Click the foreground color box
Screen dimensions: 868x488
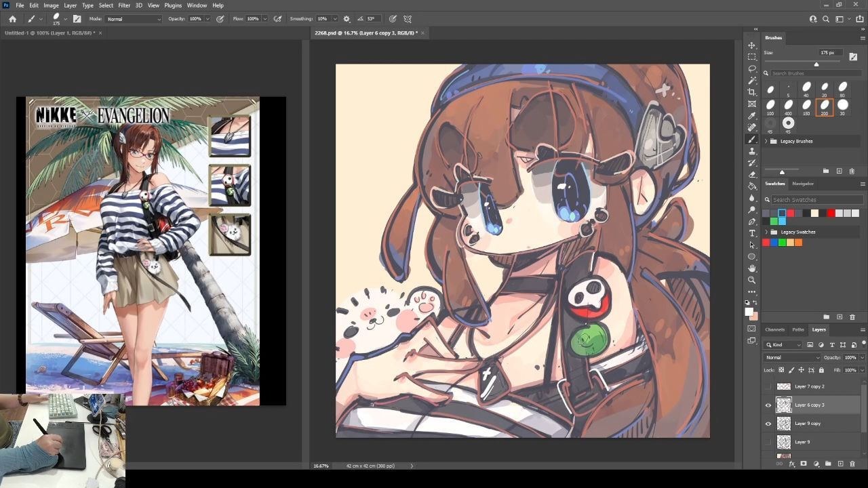click(749, 311)
